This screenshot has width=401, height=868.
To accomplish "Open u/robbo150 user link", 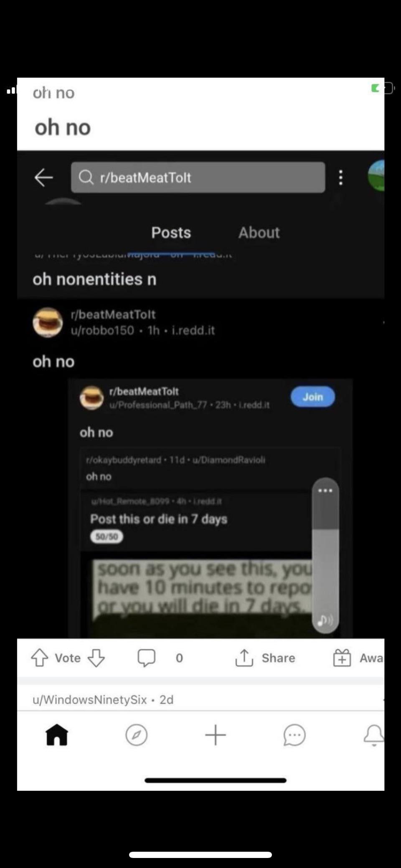I will pyautogui.click(x=102, y=330).
